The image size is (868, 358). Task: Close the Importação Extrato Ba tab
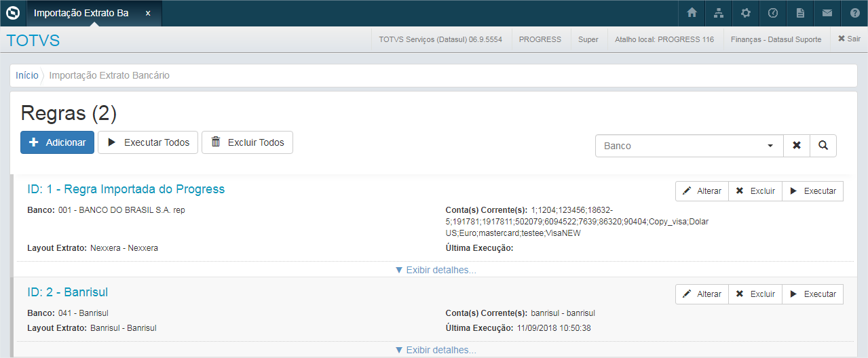(x=148, y=13)
